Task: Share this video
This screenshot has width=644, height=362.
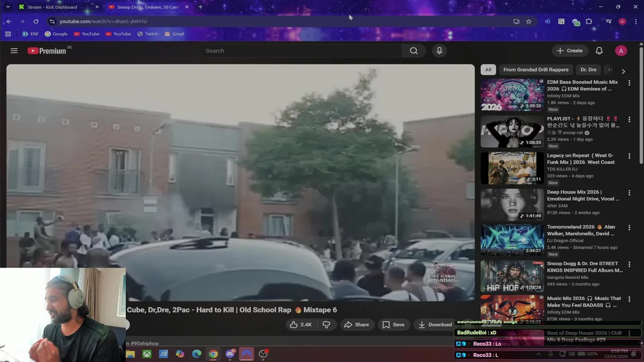Action: [x=356, y=325]
